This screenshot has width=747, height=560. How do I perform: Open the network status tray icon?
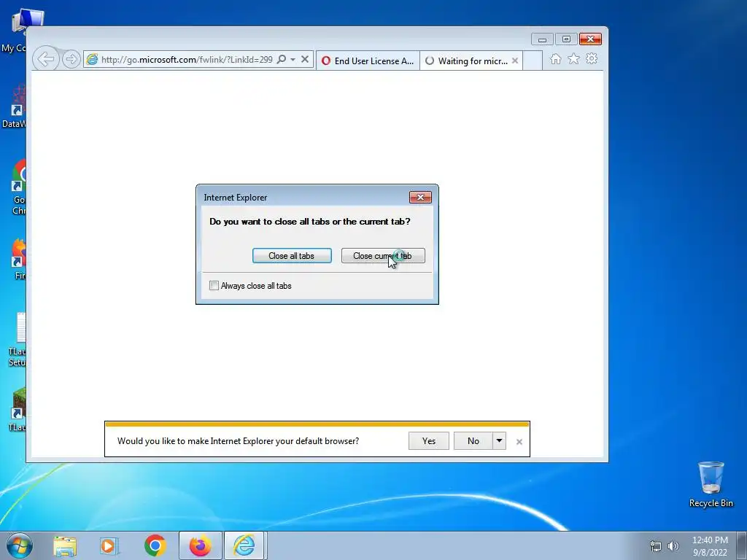click(656, 546)
